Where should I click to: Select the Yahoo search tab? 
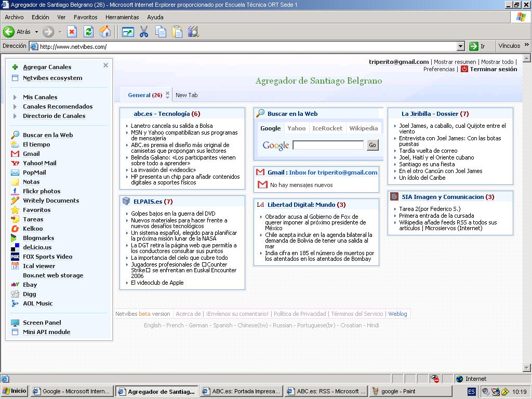[297, 128]
